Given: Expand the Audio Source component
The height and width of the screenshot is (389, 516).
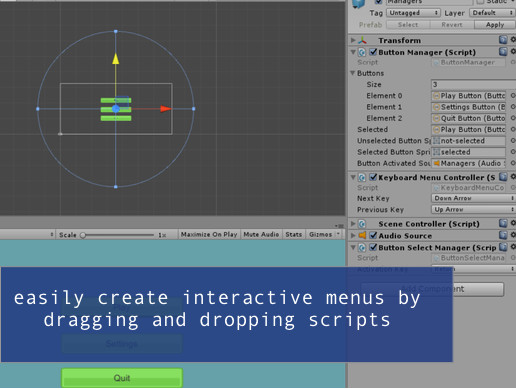Looking at the screenshot, I should (x=353, y=235).
